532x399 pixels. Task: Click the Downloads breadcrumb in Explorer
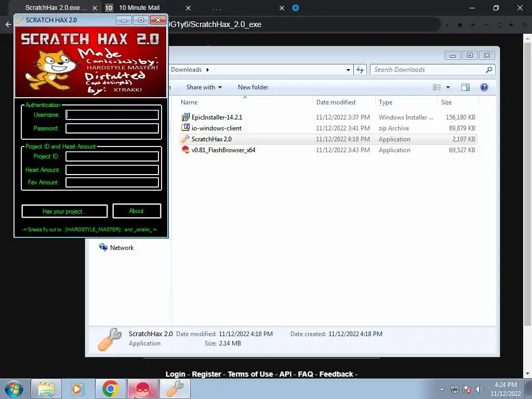187,70
